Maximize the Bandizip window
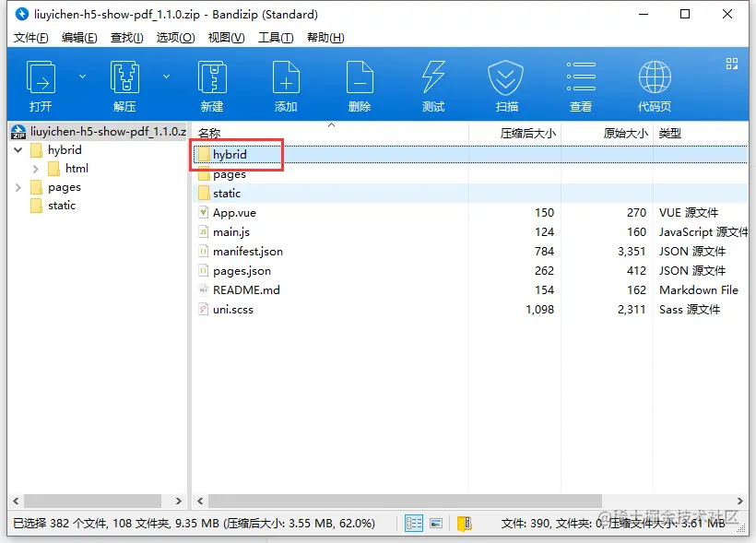This screenshot has width=756, height=543. pos(685,14)
